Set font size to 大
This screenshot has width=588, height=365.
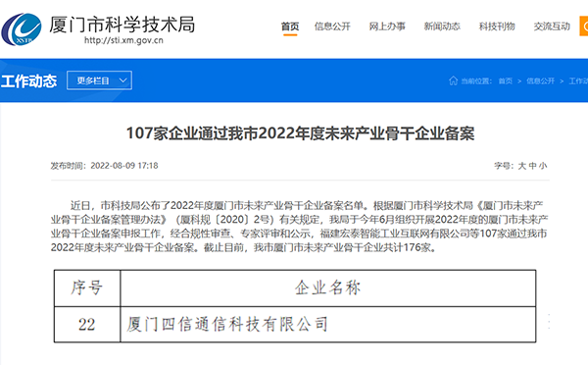pyautogui.click(x=522, y=166)
